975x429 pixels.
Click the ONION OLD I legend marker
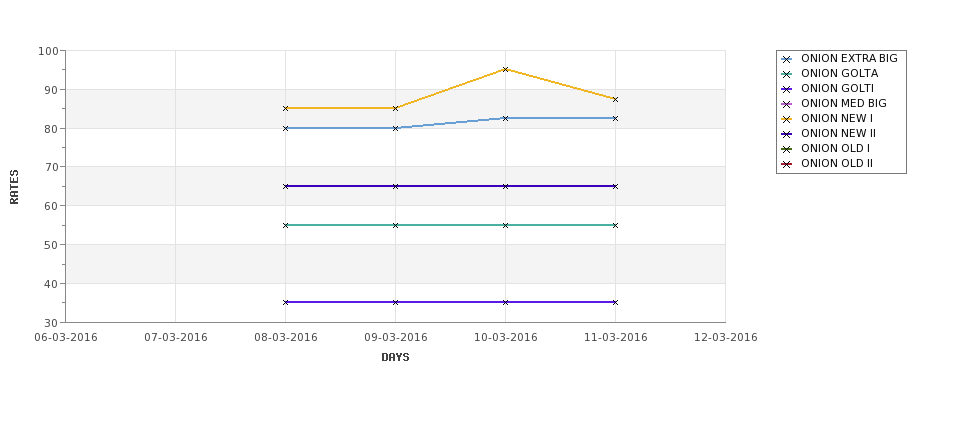point(787,149)
